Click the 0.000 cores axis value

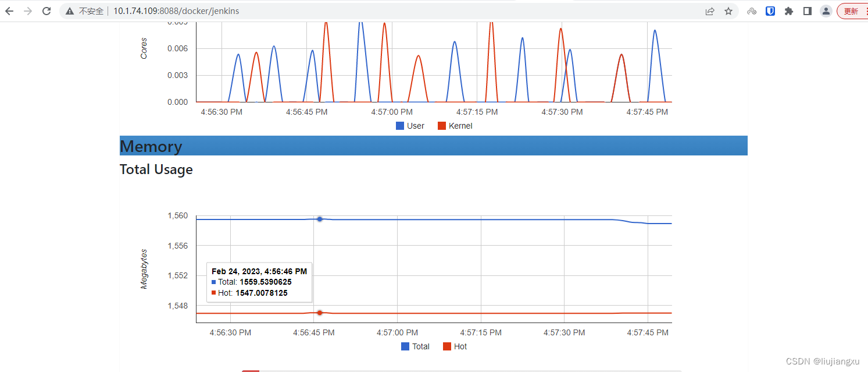[178, 102]
